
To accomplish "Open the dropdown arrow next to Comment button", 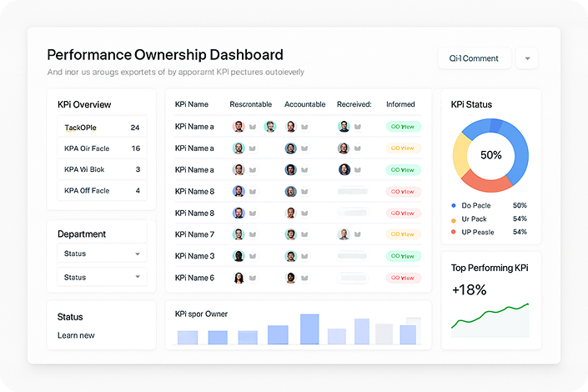I will [x=526, y=58].
